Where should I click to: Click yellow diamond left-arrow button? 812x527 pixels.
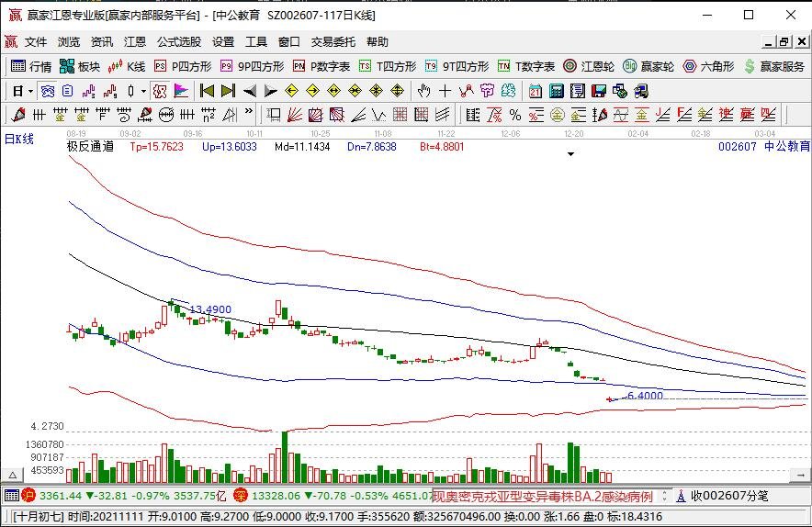(x=292, y=92)
